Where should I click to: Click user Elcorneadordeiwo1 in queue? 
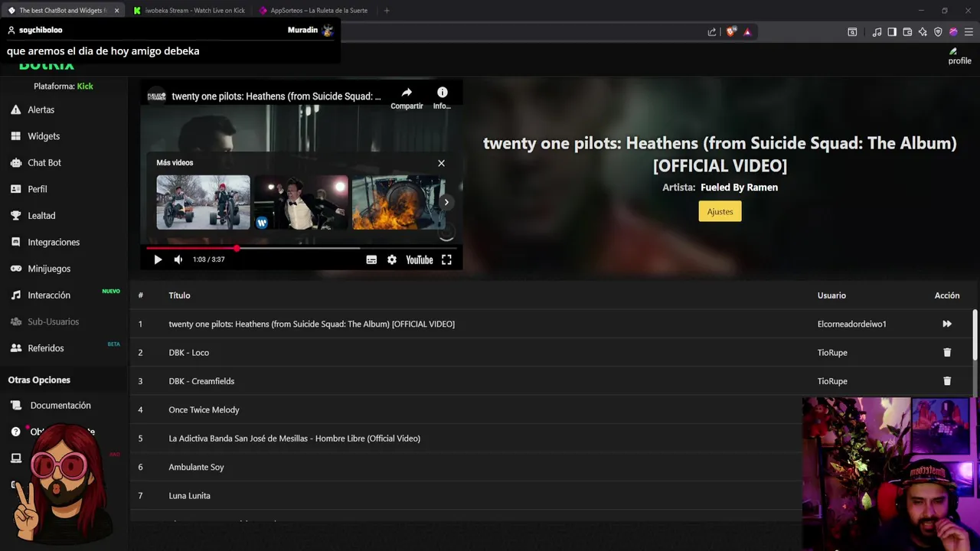(851, 324)
